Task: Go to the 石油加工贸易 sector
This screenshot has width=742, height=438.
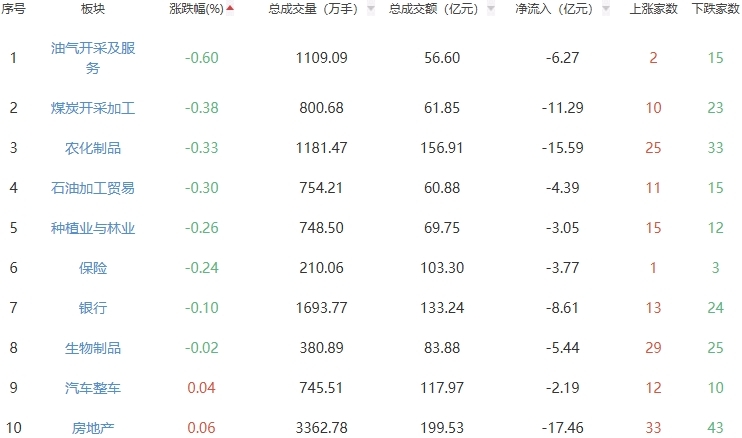Action: pyautogui.click(x=93, y=188)
